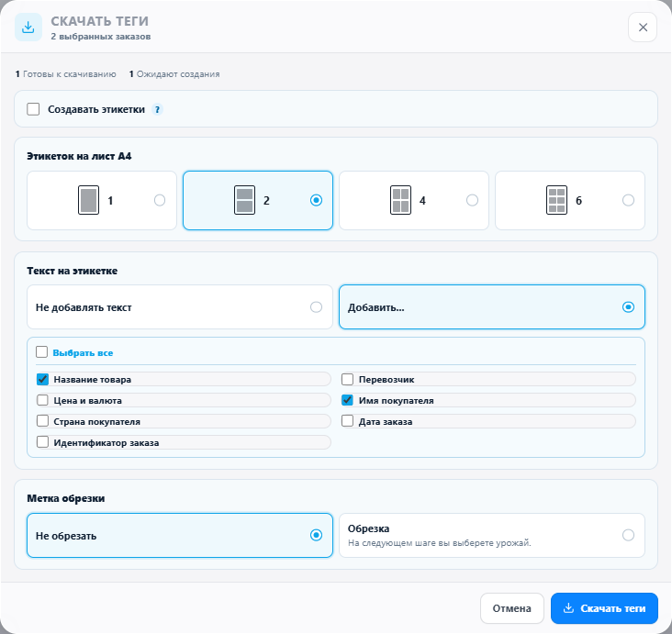Click the Текст на этикетке heading
This screenshot has height=634, width=672.
(x=72, y=272)
